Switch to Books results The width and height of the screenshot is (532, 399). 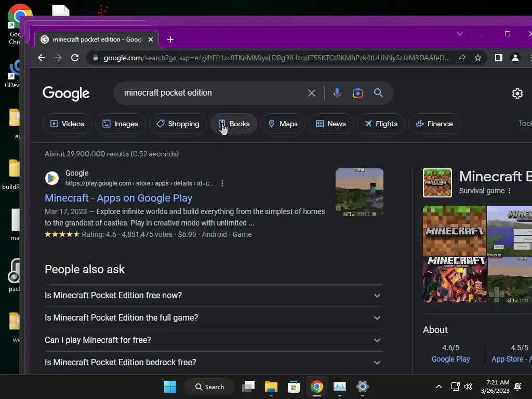(x=234, y=124)
